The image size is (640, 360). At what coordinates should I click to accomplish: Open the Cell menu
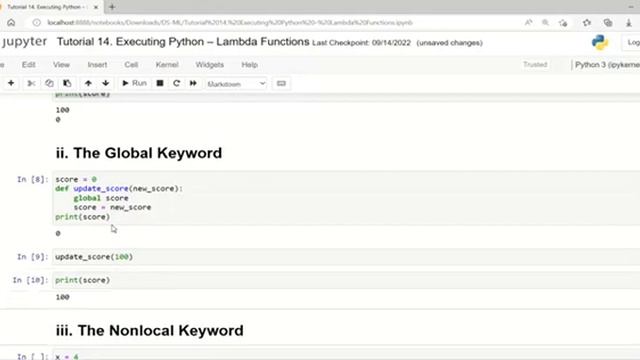click(131, 64)
